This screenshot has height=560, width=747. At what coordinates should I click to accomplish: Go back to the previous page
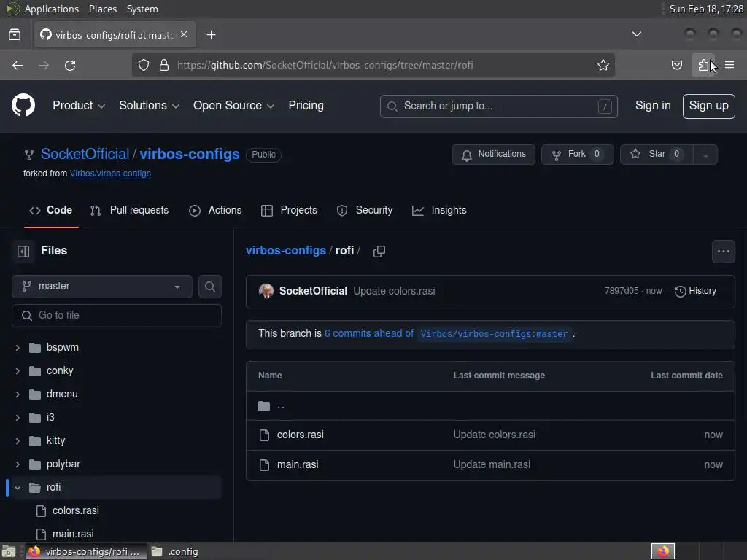coord(18,65)
